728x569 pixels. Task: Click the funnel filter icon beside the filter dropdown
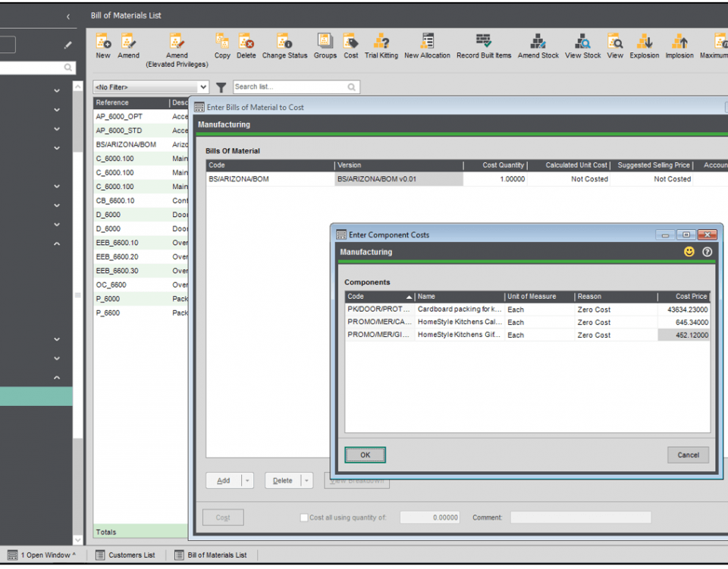tap(221, 87)
